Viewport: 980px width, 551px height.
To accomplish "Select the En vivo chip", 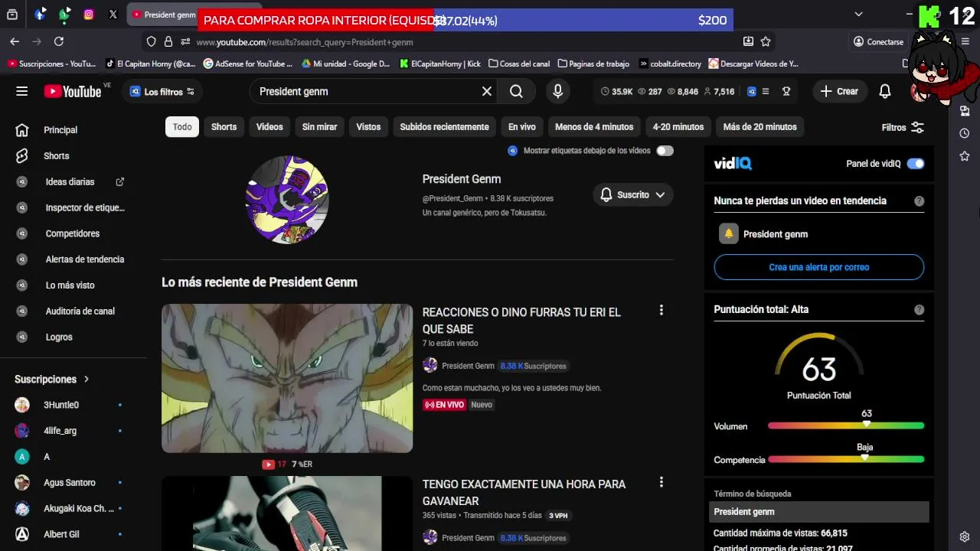I will click(521, 127).
